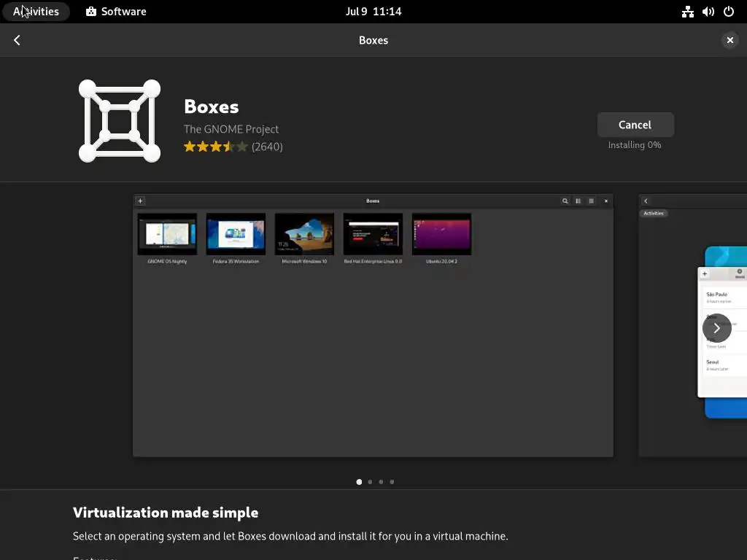Viewport: 747px width, 560px height.
Task: Cancel the Boxes installation
Action: point(635,125)
